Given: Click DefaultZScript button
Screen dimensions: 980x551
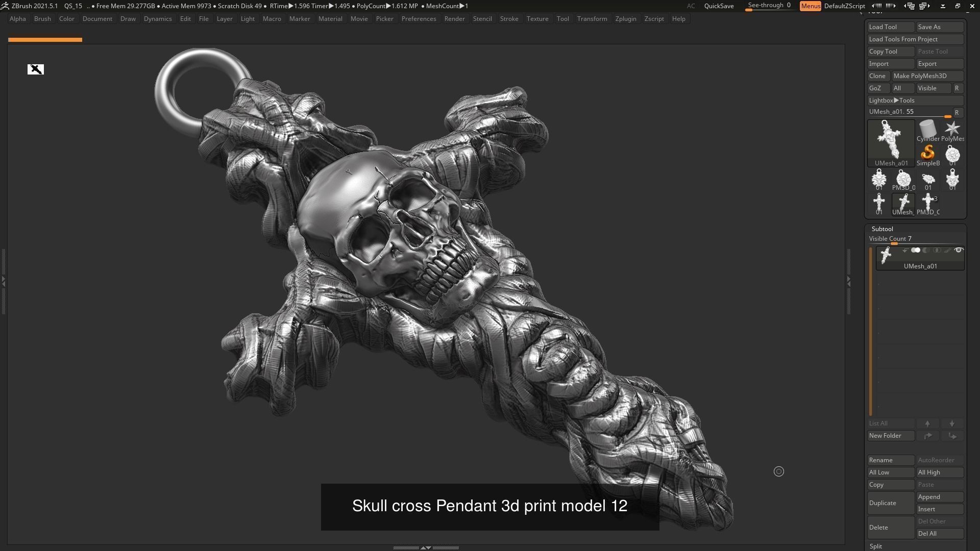Looking at the screenshot, I should (844, 6).
